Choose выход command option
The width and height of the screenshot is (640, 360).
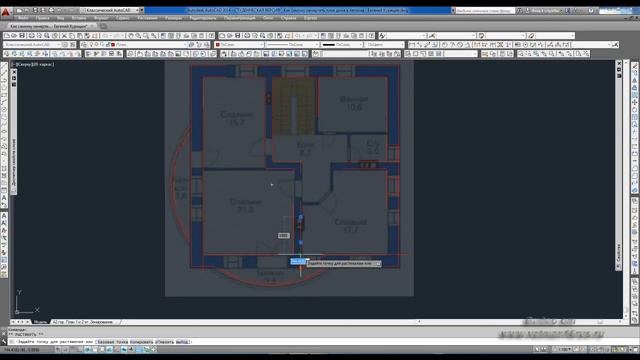pos(182,342)
